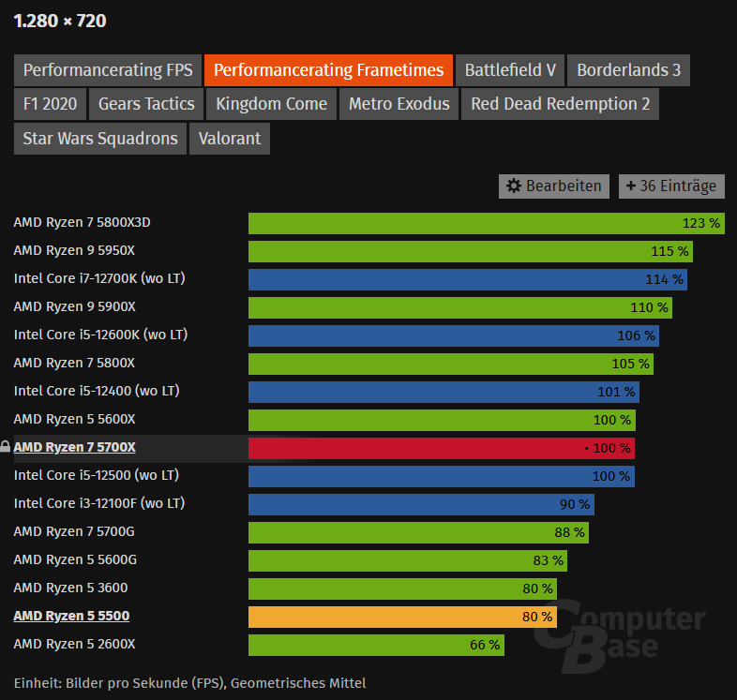Show Gears Tactics results tab
737x700 pixels.
(x=146, y=104)
